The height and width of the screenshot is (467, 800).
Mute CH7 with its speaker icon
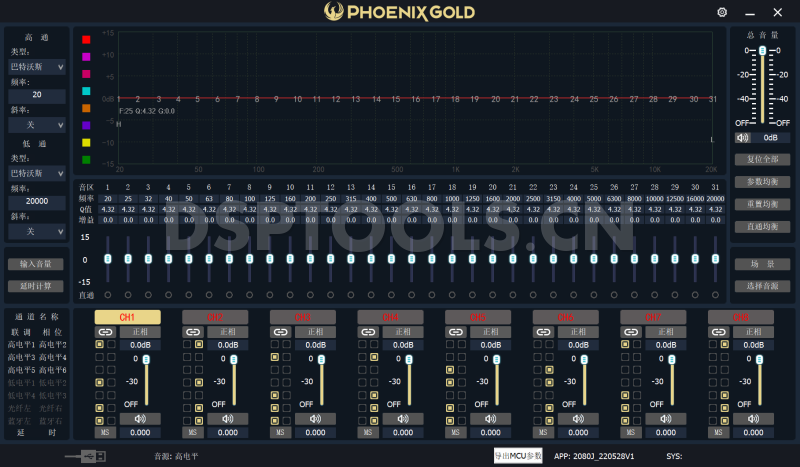click(666, 419)
